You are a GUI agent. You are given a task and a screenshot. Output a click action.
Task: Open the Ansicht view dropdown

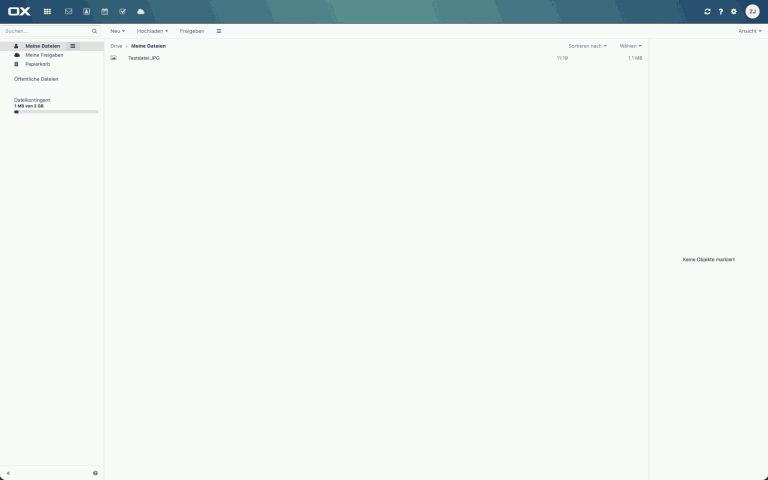pyautogui.click(x=750, y=31)
